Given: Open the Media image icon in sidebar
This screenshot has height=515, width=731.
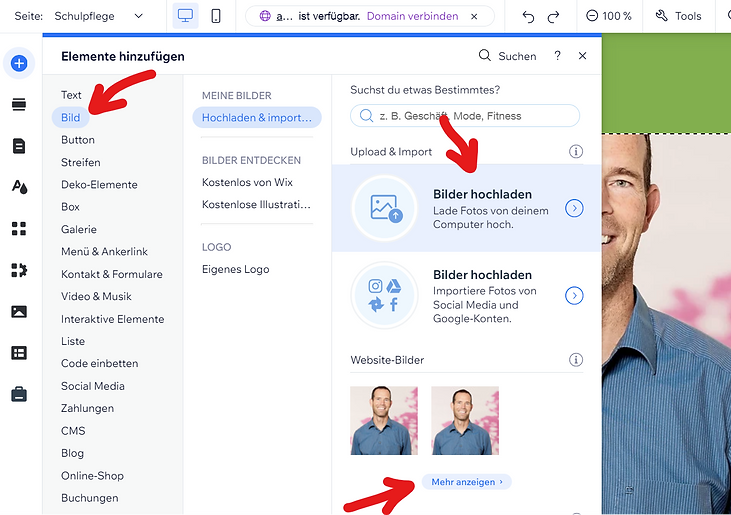Looking at the screenshot, I should pos(19,311).
